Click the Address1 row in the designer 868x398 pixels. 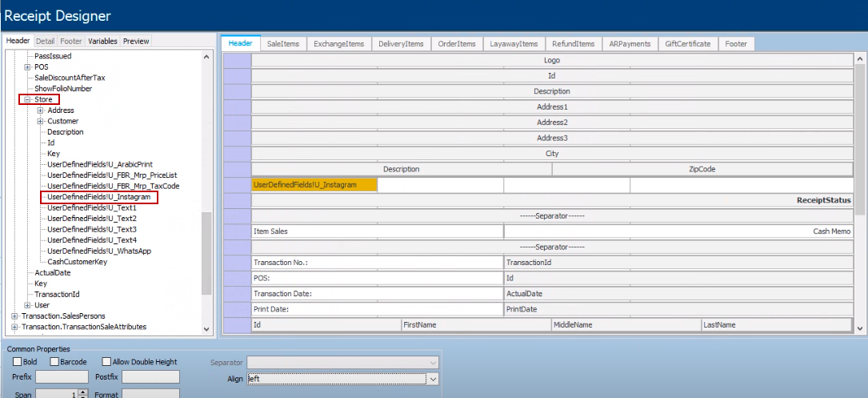pyautogui.click(x=552, y=107)
